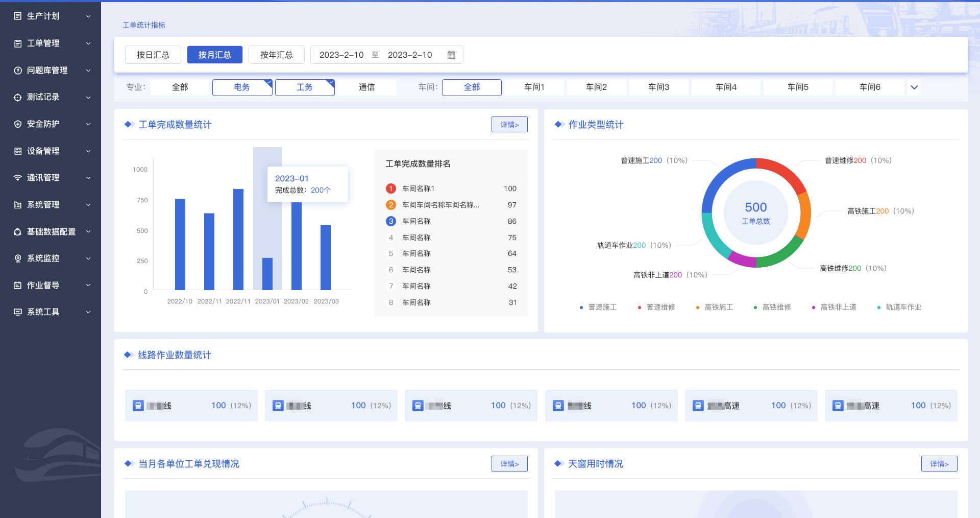Toggle 高铁维修 green legend item

tap(772, 308)
